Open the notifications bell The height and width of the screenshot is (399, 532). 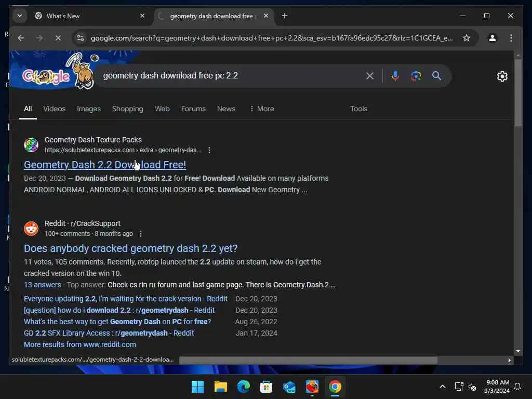pyautogui.click(x=518, y=387)
